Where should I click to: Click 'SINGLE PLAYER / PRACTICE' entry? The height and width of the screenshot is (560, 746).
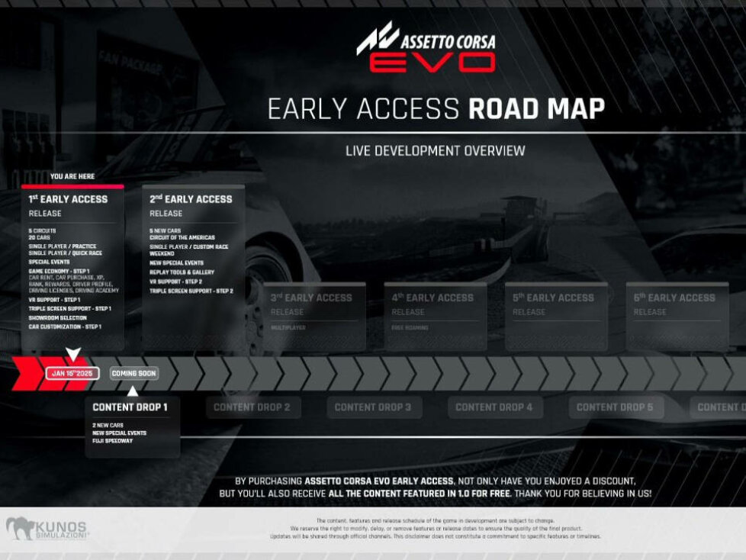coord(63,246)
